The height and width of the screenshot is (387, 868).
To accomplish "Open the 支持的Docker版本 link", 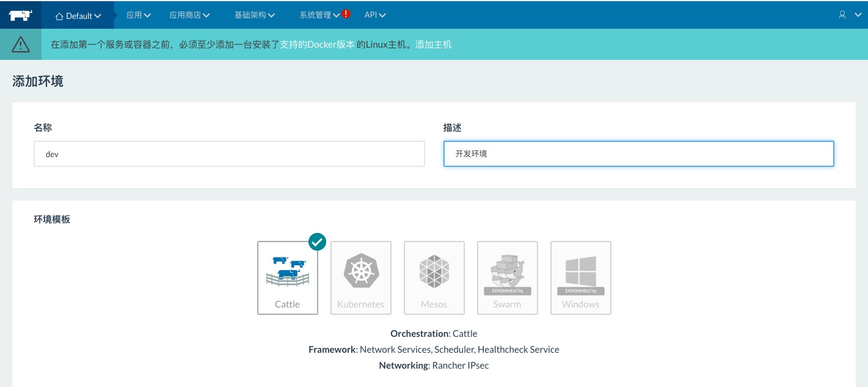I will click(317, 44).
